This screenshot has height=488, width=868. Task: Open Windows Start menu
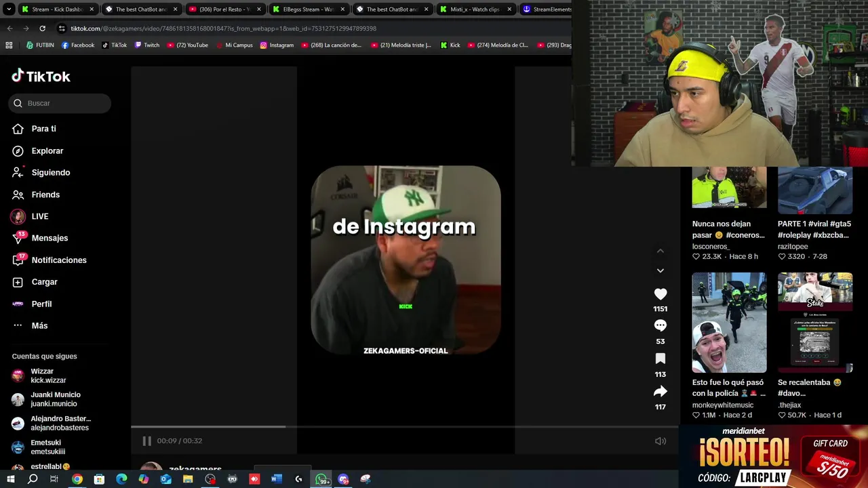point(10,479)
